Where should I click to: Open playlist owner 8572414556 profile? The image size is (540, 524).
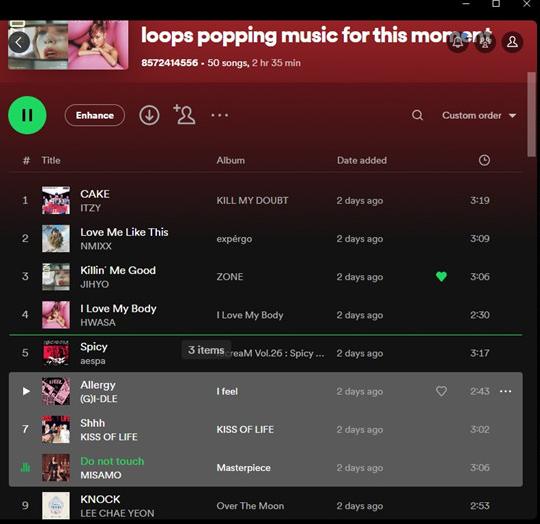click(x=169, y=63)
